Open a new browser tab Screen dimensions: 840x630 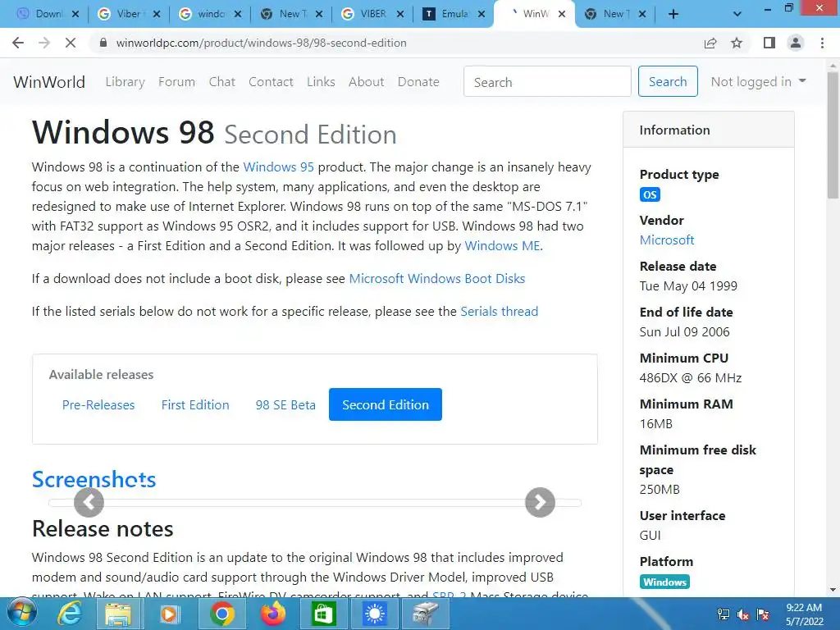click(673, 14)
